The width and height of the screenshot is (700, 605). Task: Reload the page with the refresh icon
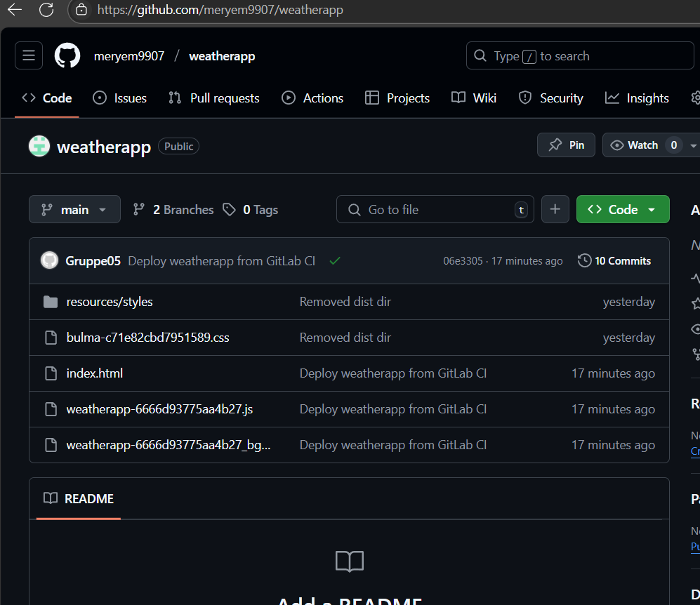tap(46, 9)
